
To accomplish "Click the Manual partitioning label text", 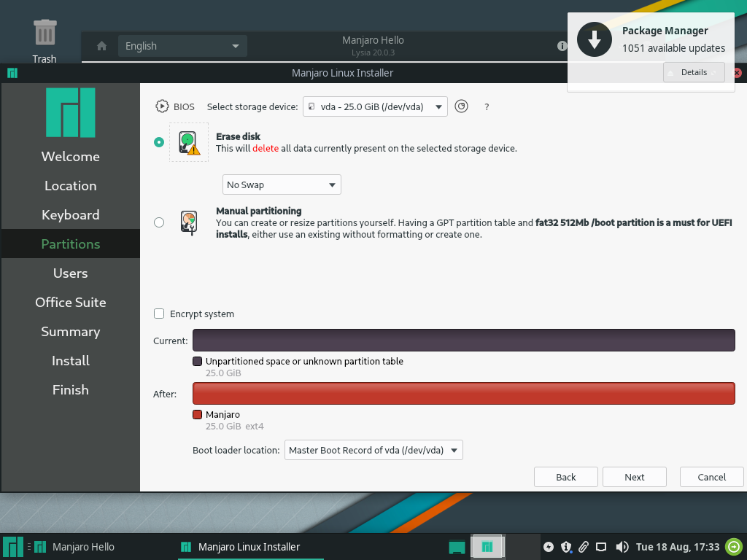I will pos(259,211).
